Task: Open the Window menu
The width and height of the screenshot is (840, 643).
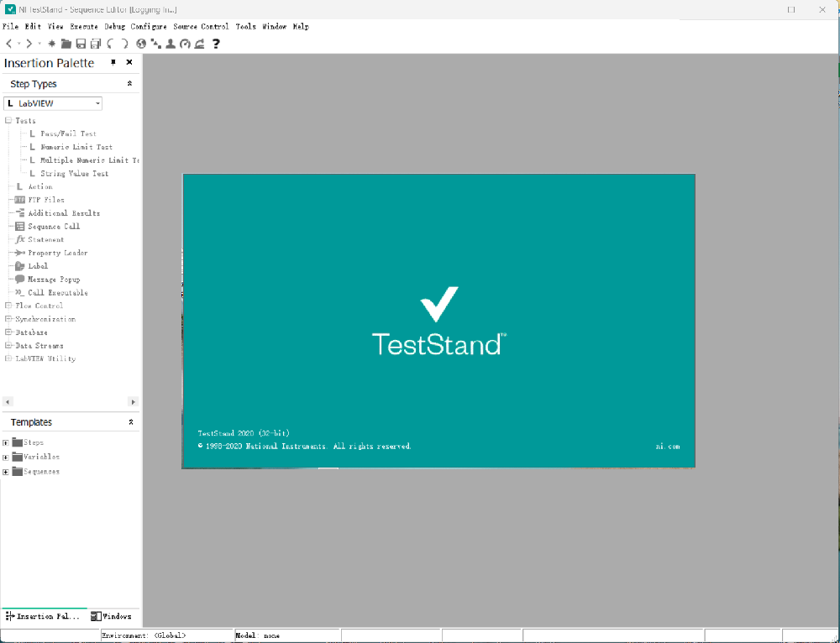Action: pyautogui.click(x=275, y=26)
